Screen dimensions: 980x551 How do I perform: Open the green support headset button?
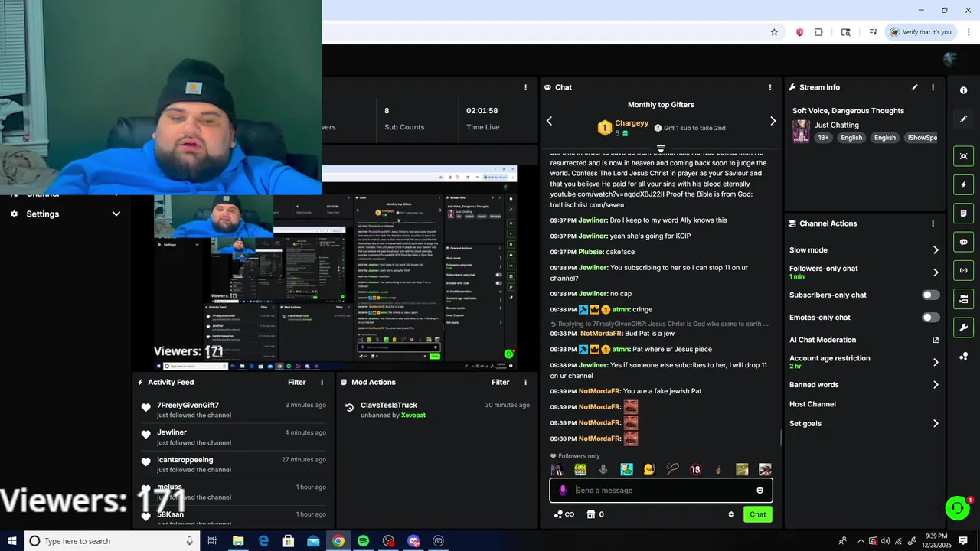(x=957, y=508)
